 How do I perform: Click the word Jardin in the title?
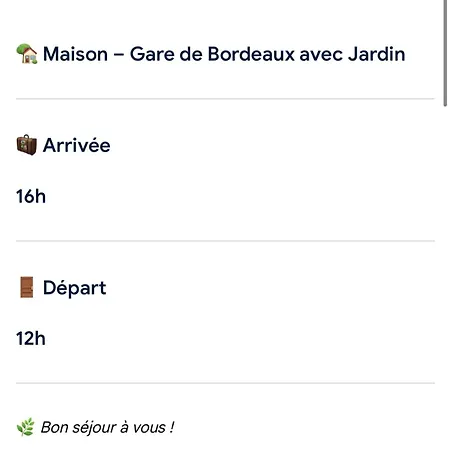[377, 54]
